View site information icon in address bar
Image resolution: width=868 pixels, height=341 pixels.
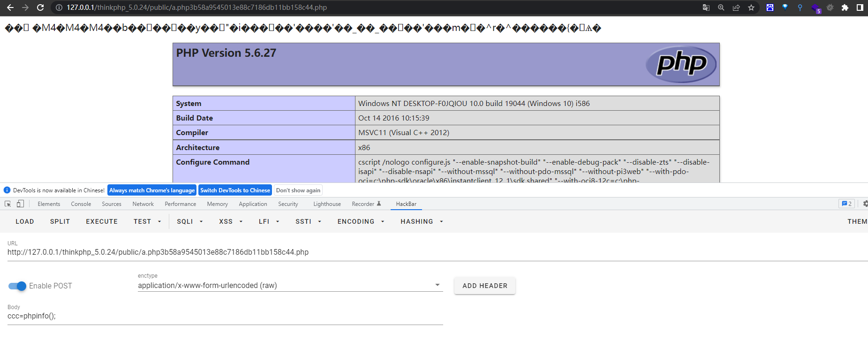pos(59,8)
